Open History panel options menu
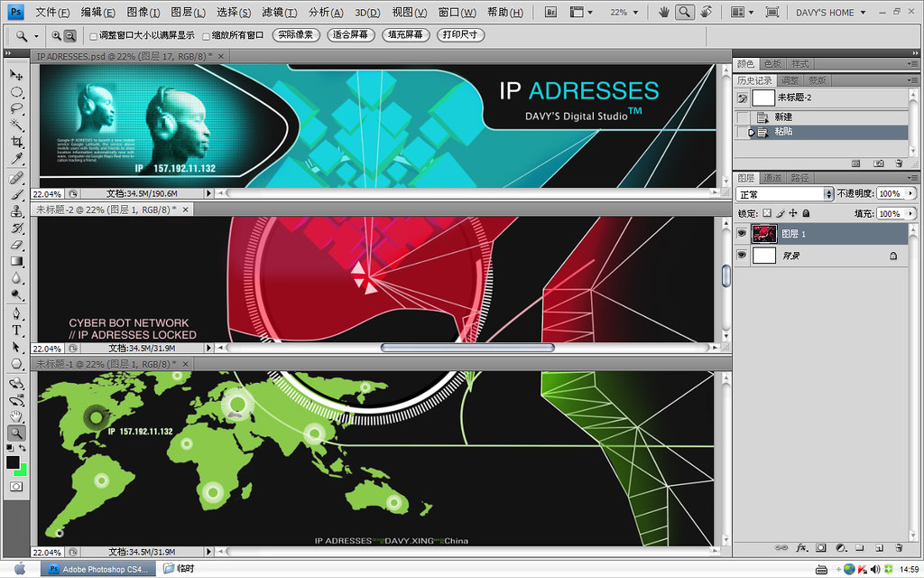924x578 pixels. click(912, 80)
